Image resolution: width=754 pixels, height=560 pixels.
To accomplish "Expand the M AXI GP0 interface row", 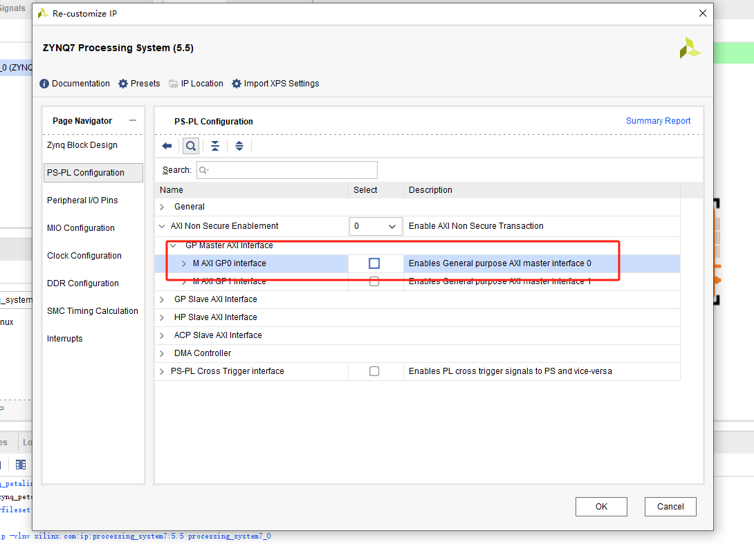I will pos(184,263).
